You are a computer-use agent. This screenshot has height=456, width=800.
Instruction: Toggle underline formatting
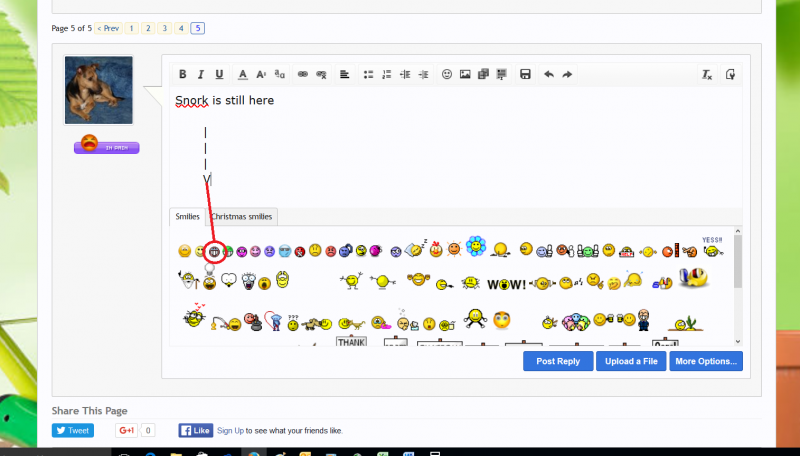219,74
